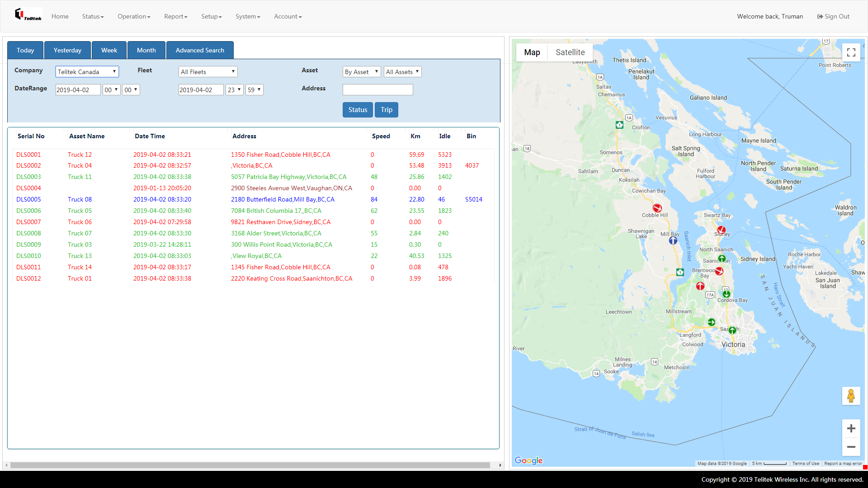
Task: Click bin value S5014
Action: point(474,199)
